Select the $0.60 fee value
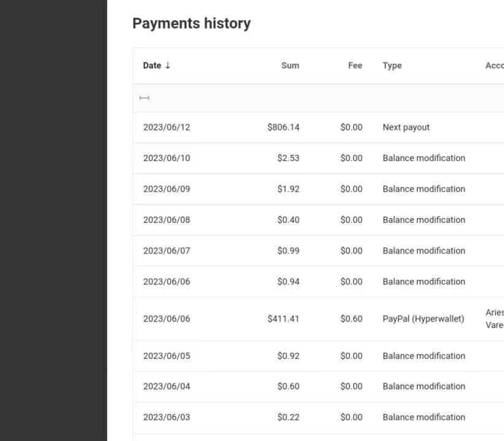Image resolution: width=504 pixels, height=441 pixels. 351,318
